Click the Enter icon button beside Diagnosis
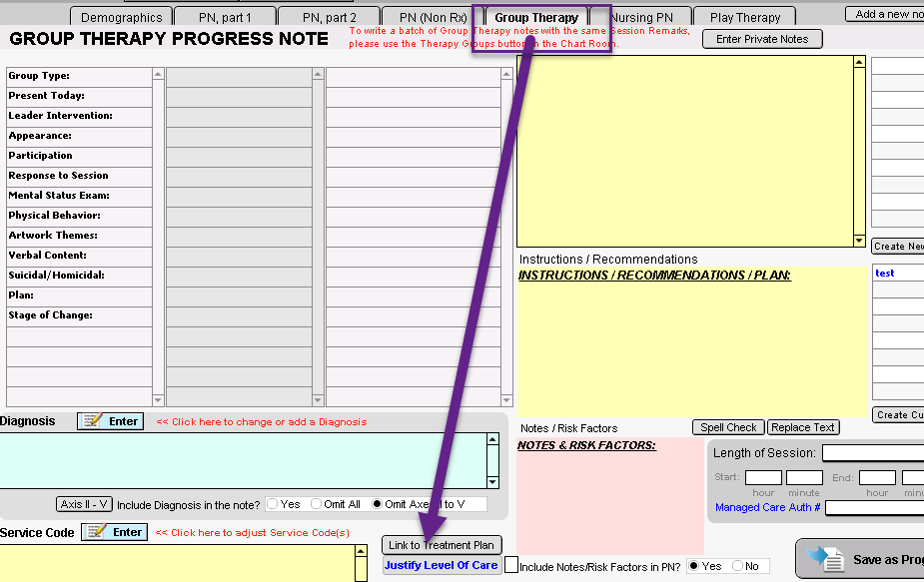Image resolution: width=924 pixels, height=582 pixels. 110,421
